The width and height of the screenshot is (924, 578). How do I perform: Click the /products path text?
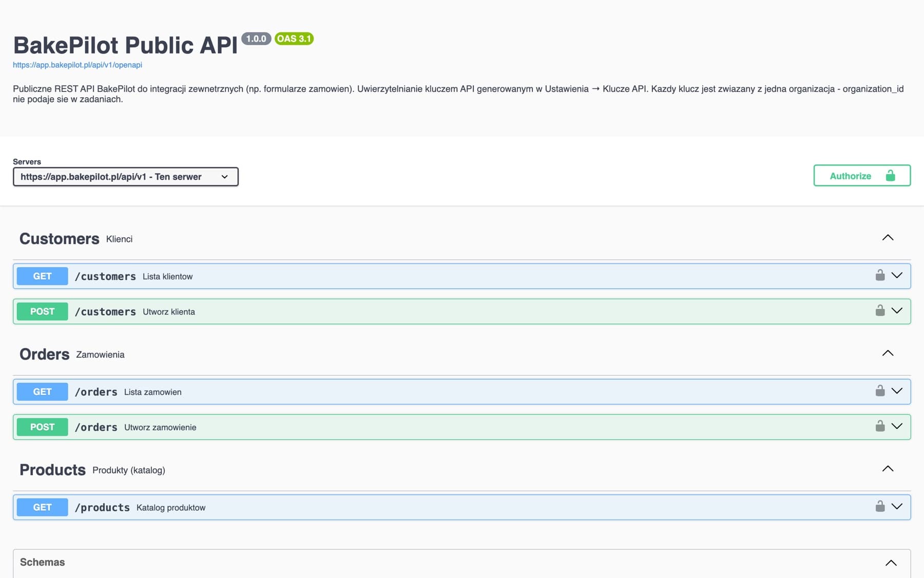pos(102,508)
